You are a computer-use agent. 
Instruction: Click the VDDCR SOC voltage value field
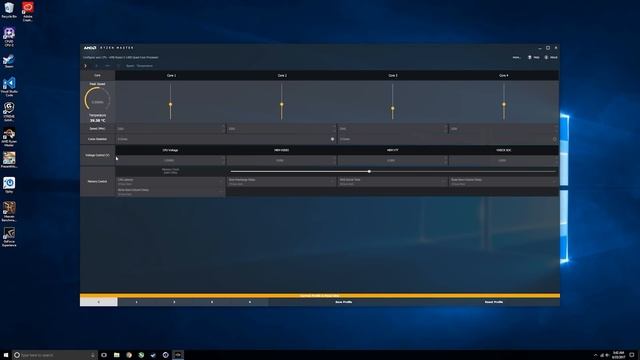click(x=504, y=160)
